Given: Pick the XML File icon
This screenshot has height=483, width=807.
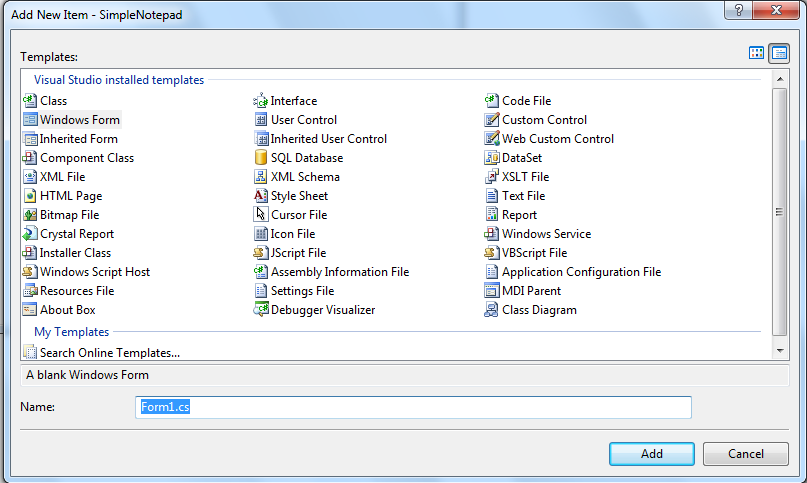Looking at the screenshot, I should pos(30,177).
